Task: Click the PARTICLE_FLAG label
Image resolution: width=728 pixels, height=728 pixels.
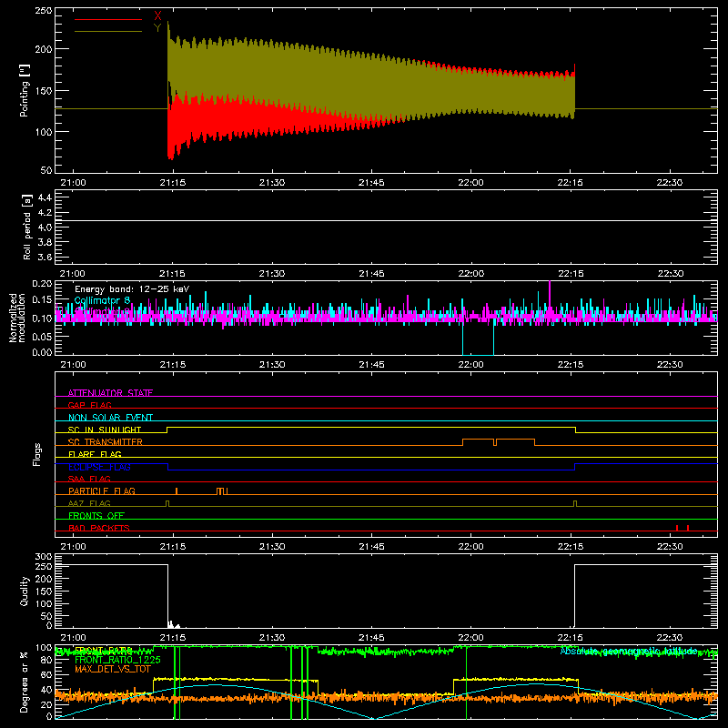Action: 102,490
